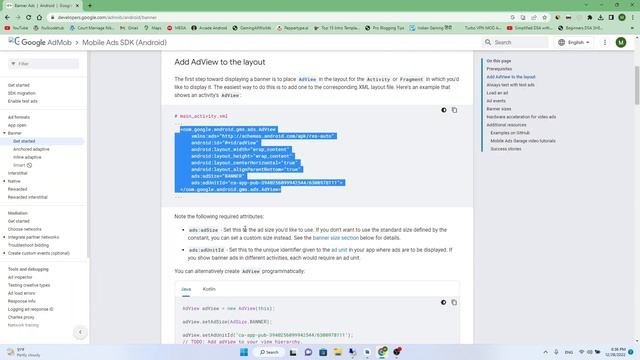Open Mobile Ads SDK (Android) breadcrumb
This screenshot has width=640, height=360.
[124, 42]
